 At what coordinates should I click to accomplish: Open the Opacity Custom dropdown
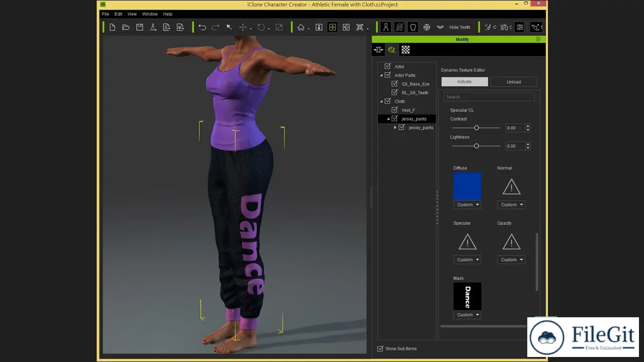click(511, 259)
